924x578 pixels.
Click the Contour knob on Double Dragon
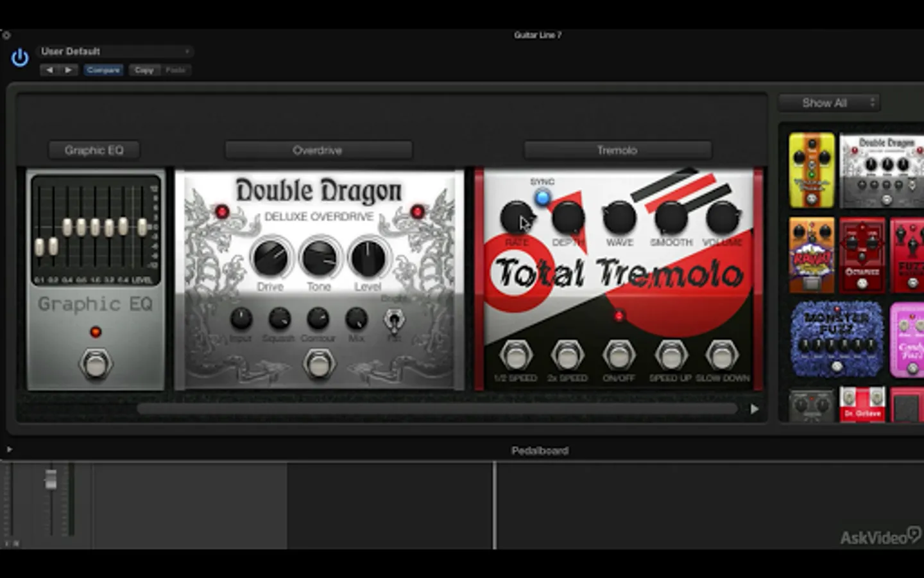click(318, 318)
